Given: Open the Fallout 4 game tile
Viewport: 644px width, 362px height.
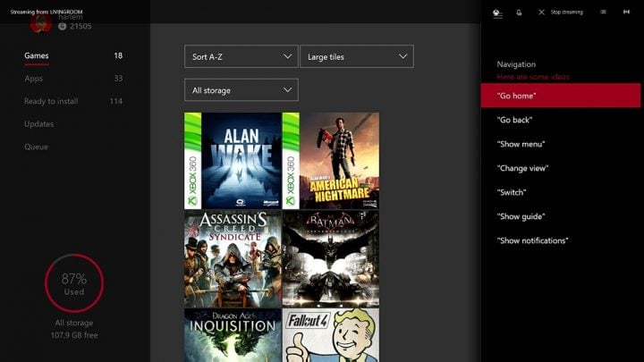Looking at the screenshot, I should (331, 335).
